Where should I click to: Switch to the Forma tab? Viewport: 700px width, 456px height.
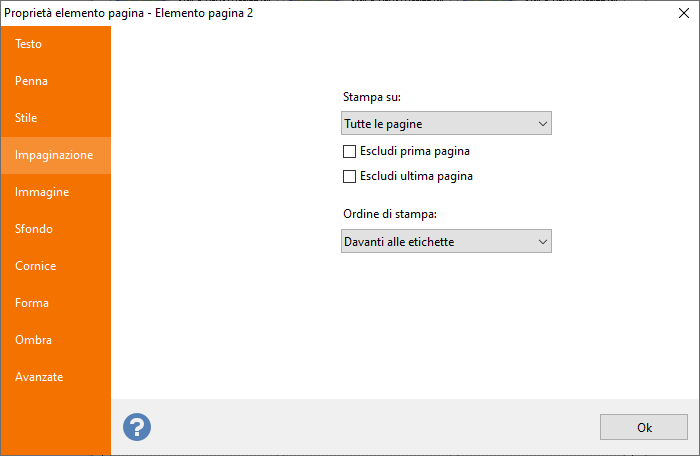coord(56,303)
